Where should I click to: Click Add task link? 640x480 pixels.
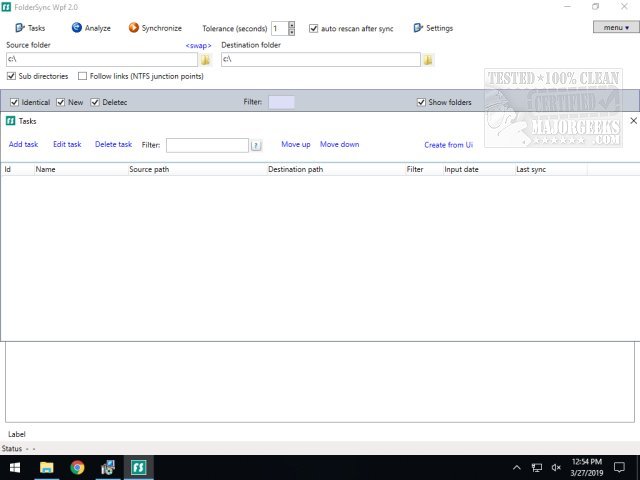tap(23, 144)
